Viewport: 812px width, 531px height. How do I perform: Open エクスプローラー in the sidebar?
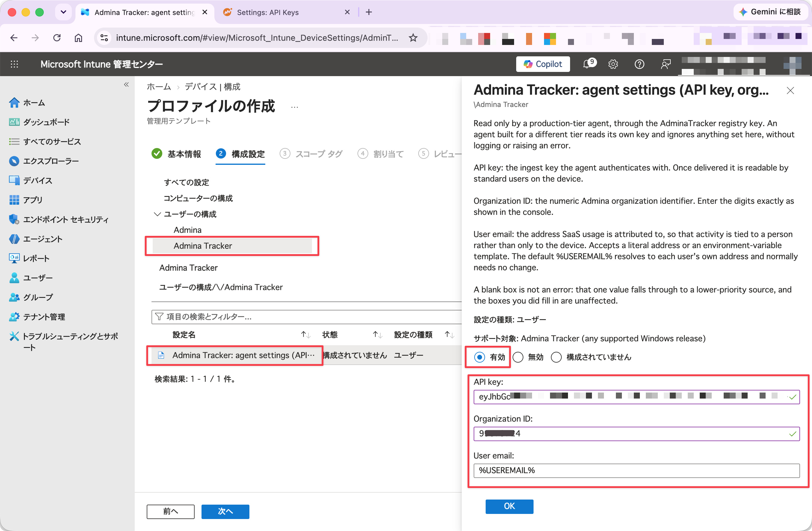click(44, 161)
